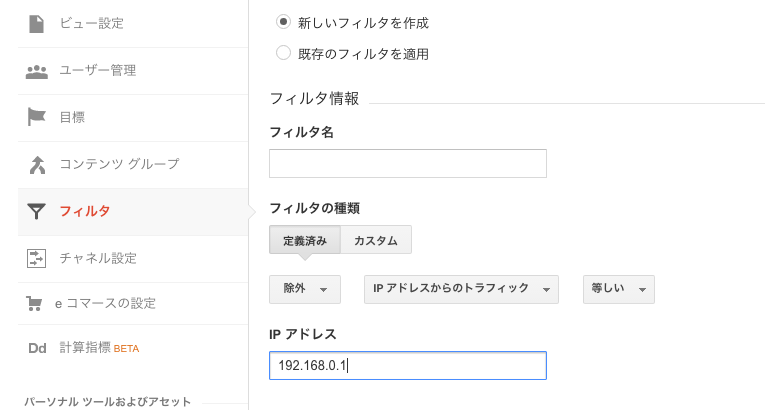765x410 pixels.
Task: Click the ユーザー管理 people icon
Action: (x=37, y=71)
